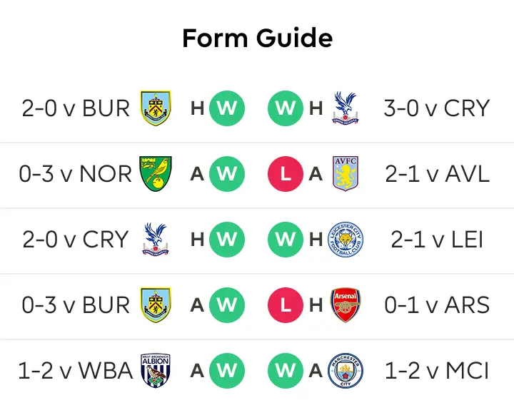Click Burnley crest beside the 2-0 result
Image resolution: width=514 pixels, height=420 pixels.
pyautogui.click(x=155, y=108)
